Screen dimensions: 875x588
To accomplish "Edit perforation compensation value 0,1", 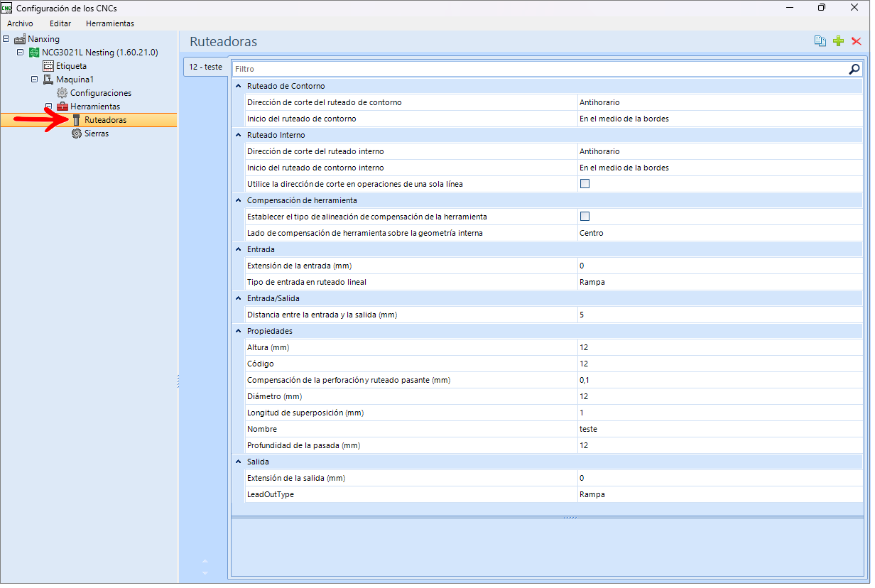I will [x=719, y=380].
